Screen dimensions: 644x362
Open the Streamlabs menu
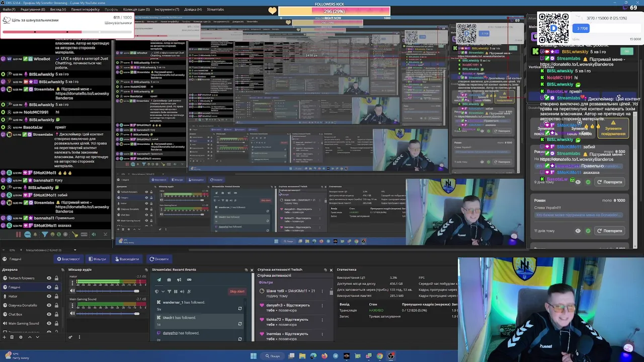(215, 10)
